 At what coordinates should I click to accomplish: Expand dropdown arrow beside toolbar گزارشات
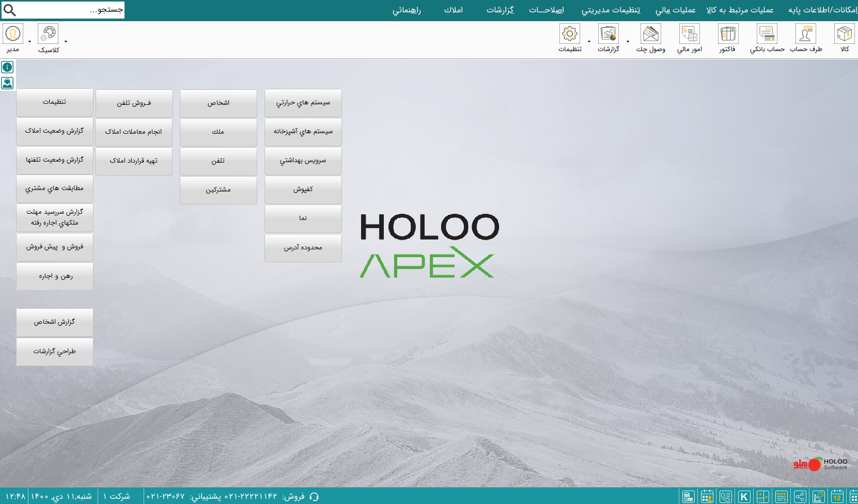tap(628, 41)
